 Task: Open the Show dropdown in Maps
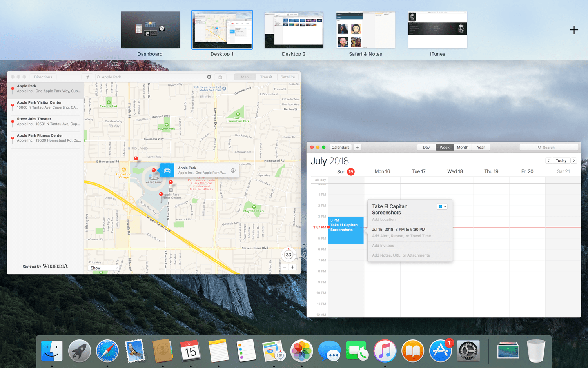(x=104, y=268)
